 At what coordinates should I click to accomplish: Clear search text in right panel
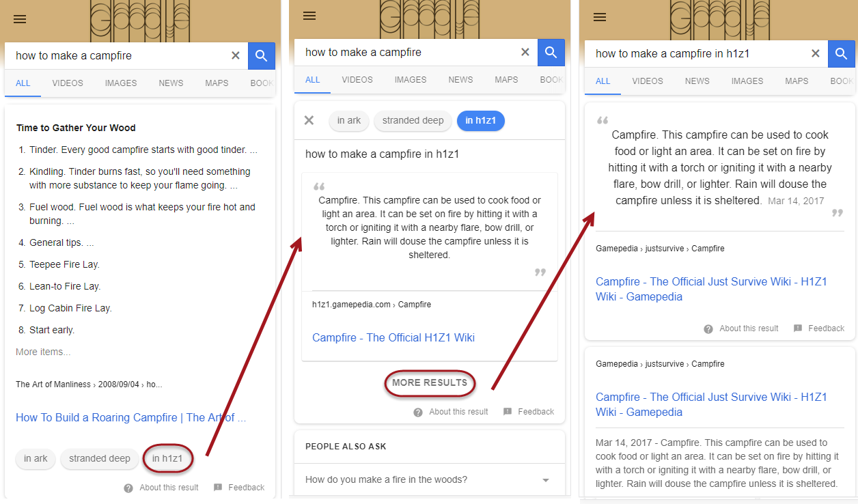(x=816, y=53)
